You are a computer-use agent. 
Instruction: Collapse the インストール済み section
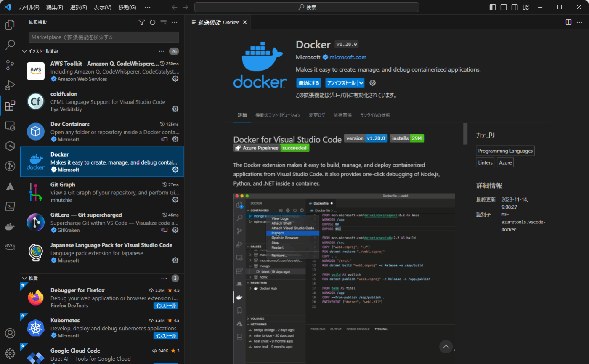(24, 51)
